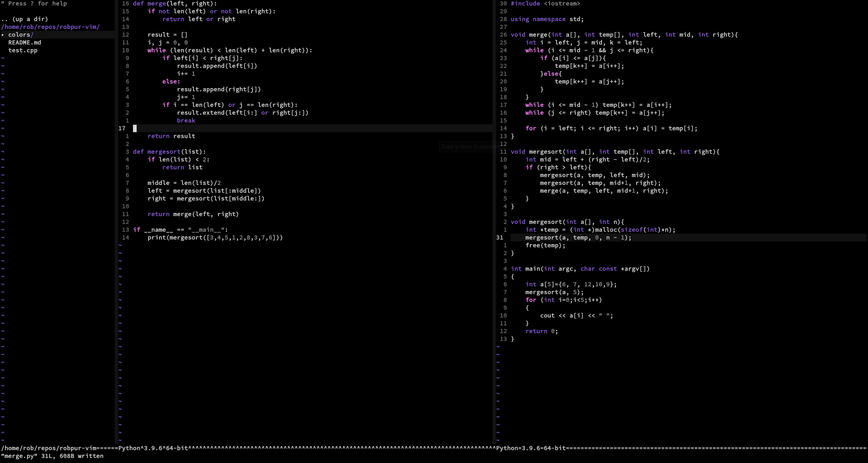Click the 'if __name__ == "__main__":' line

coord(181,230)
